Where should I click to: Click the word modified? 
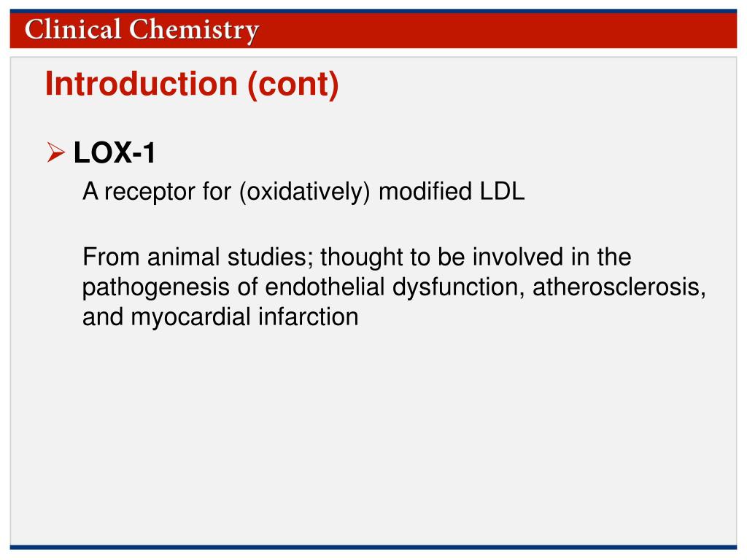(x=425, y=191)
